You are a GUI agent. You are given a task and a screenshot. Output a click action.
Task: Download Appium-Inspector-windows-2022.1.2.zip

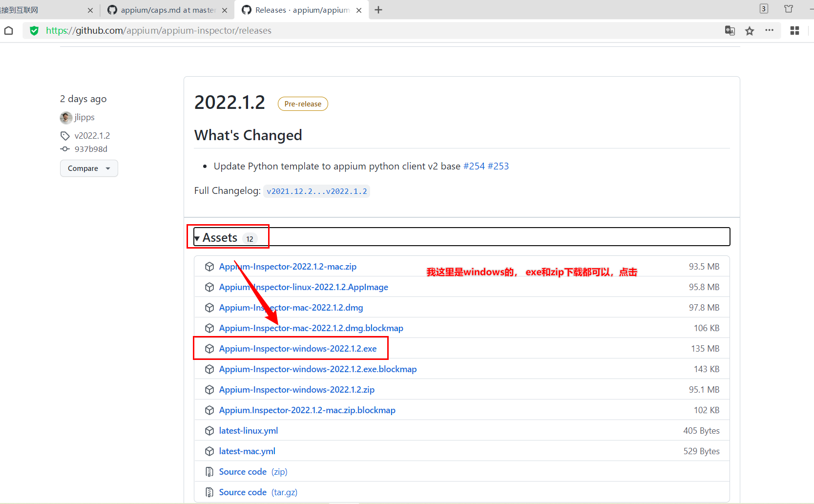tap(297, 390)
